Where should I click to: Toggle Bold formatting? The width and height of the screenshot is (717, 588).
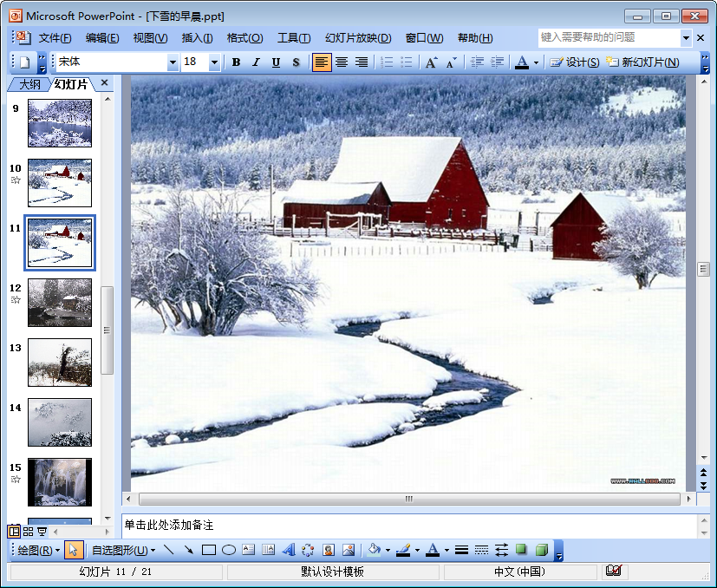pos(236,62)
